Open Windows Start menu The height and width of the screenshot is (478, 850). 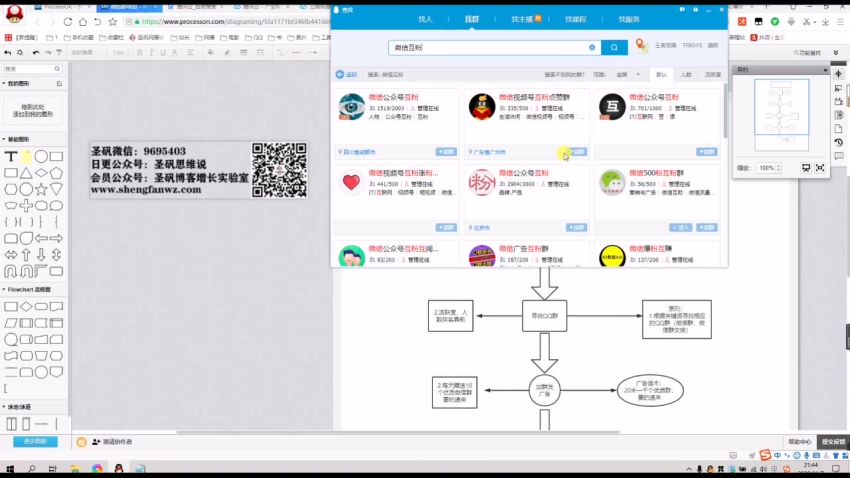tap(10, 469)
